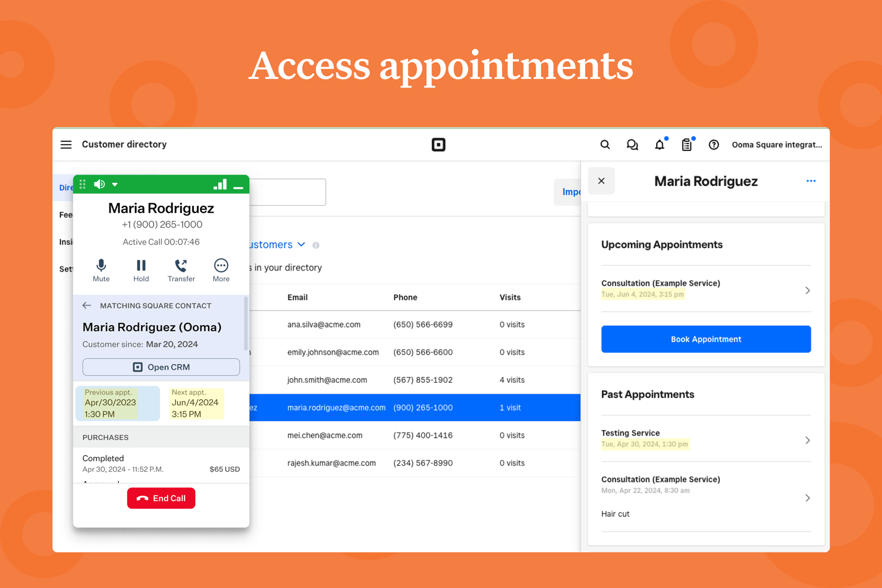Open the hamburger navigation menu
This screenshot has height=588, width=882.
pos(66,145)
